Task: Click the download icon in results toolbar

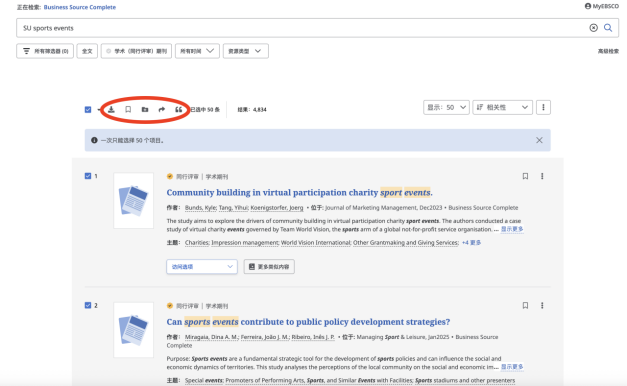Action: point(111,109)
